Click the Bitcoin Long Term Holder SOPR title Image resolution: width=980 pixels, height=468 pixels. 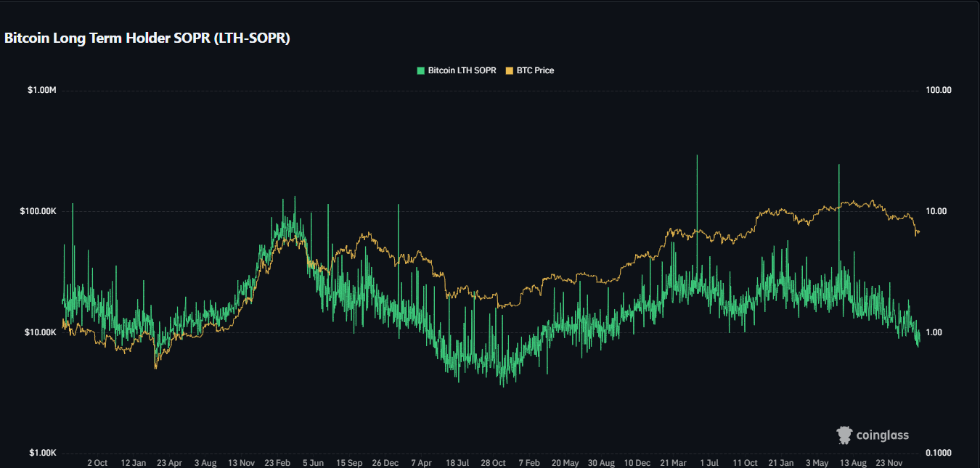[x=147, y=38]
